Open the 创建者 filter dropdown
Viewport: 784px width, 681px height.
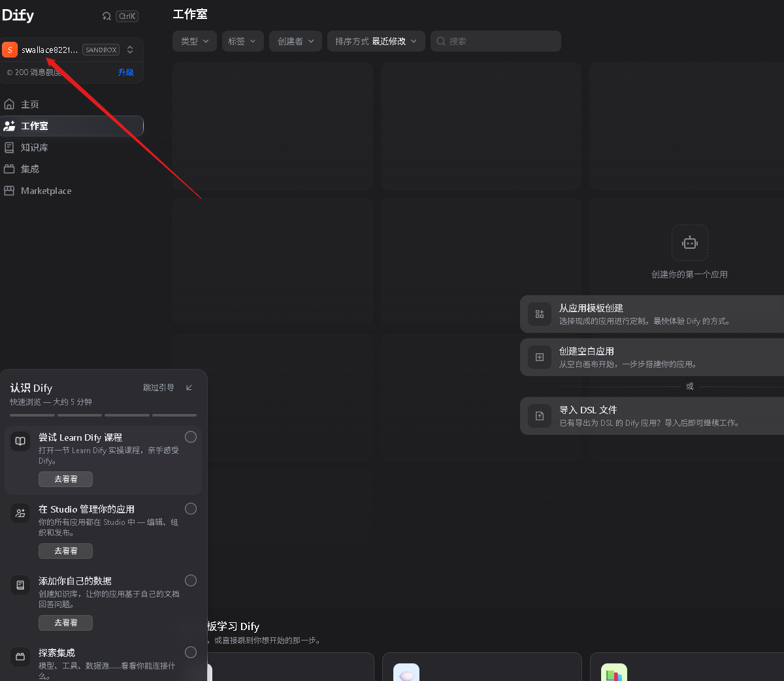[x=296, y=41]
